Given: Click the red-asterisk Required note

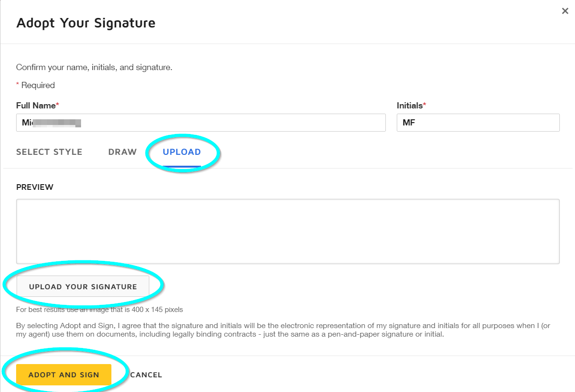Looking at the screenshot, I should pyautogui.click(x=37, y=85).
